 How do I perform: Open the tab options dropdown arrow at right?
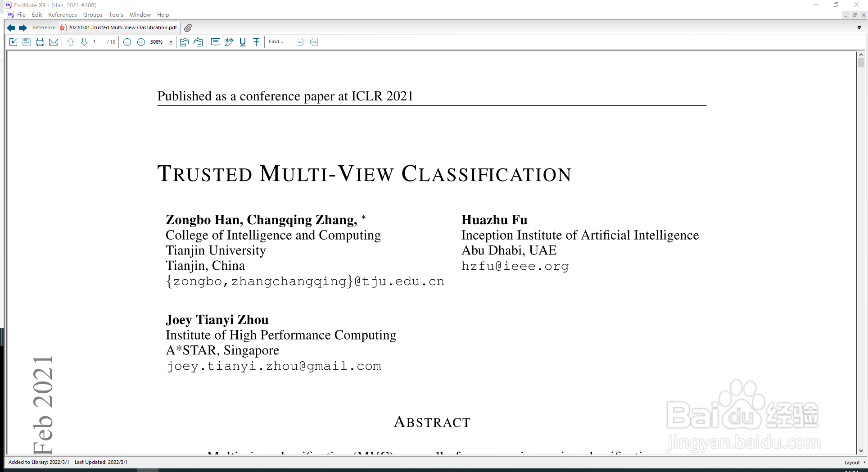pos(859,28)
